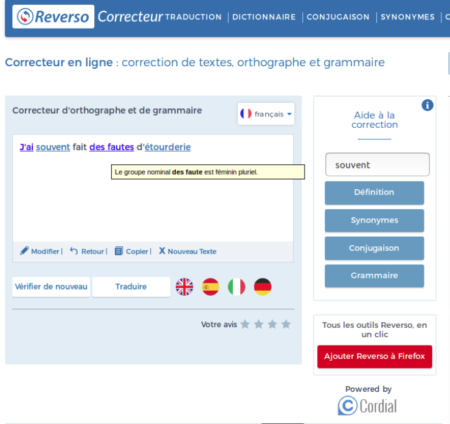Click the Copier document icon
The width and height of the screenshot is (450, 424).
tap(119, 251)
